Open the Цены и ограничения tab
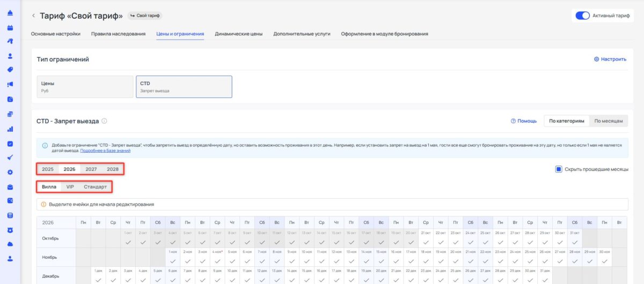The width and height of the screenshot is (644, 284). [180, 34]
